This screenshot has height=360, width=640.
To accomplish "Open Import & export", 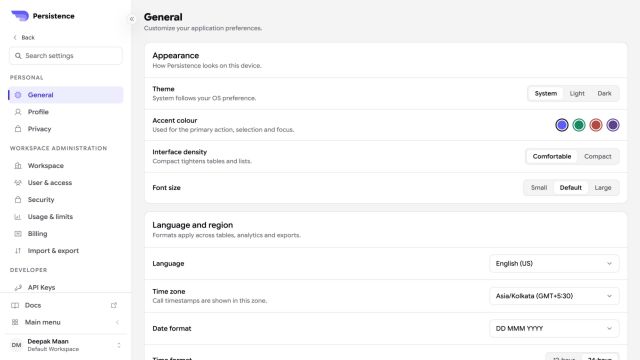I will [x=66, y=251].
